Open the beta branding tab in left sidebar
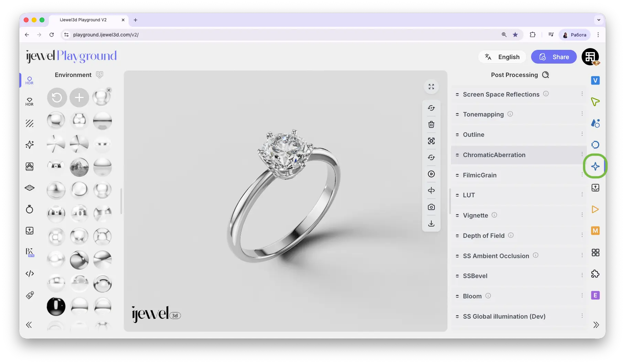This screenshot has width=625, height=364. click(30, 252)
